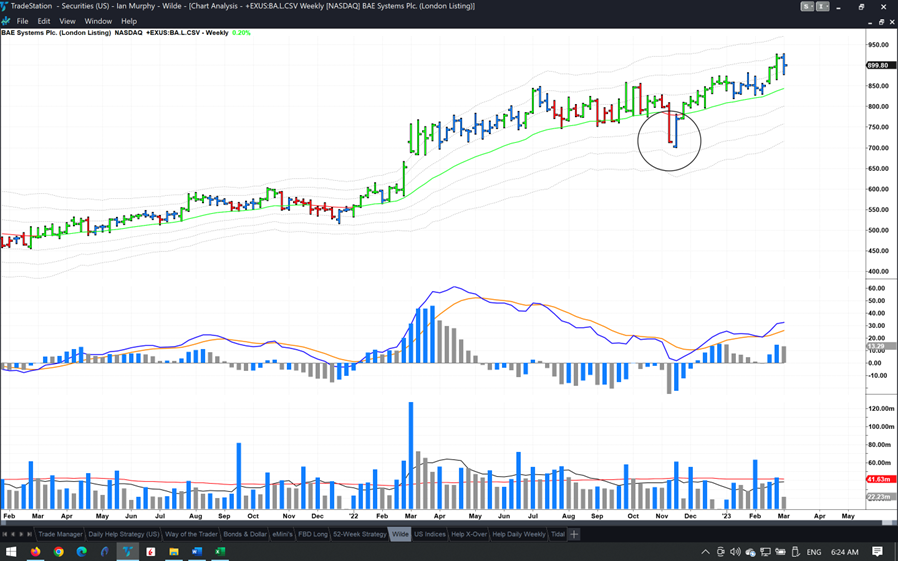
Task: Switch to the Trade Manager workspace tab
Action: (x=60, y=534)
